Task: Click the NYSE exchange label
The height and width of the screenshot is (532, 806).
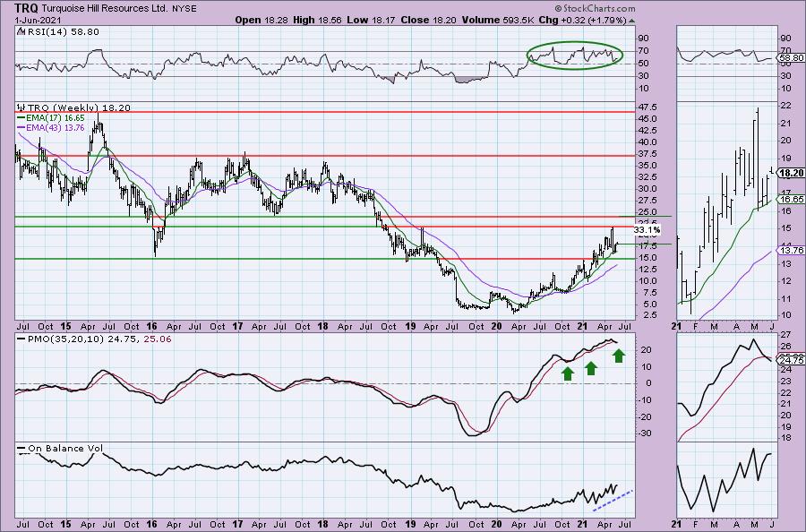Action: [x=184, y=9]
